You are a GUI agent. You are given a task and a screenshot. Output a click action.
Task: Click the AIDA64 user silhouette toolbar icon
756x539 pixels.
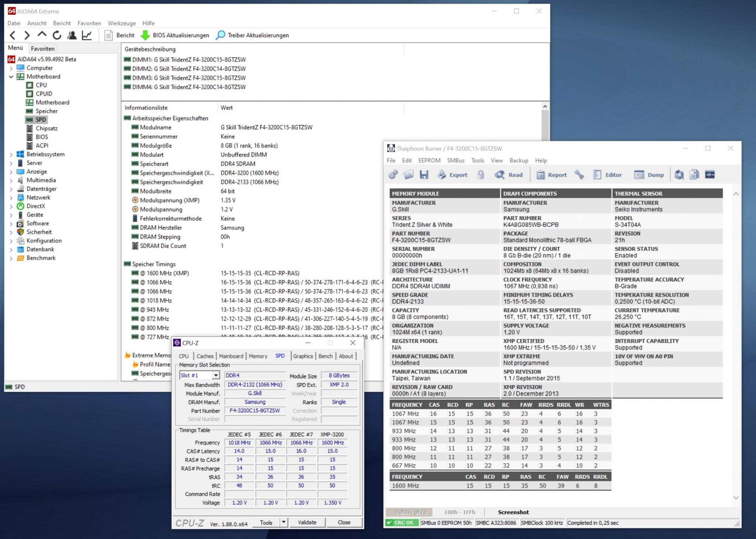click(72, 35)
